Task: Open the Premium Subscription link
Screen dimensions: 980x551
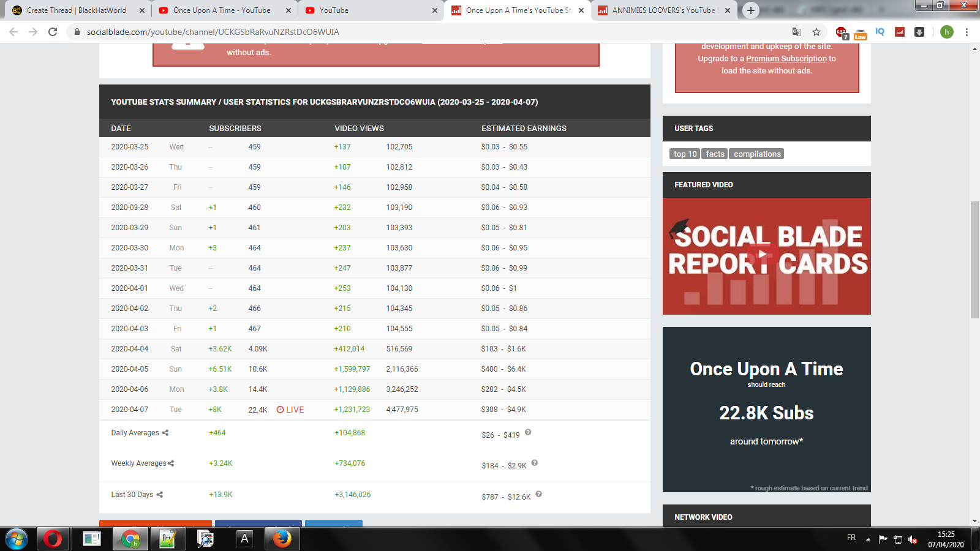Action: (x=786, y=59)
